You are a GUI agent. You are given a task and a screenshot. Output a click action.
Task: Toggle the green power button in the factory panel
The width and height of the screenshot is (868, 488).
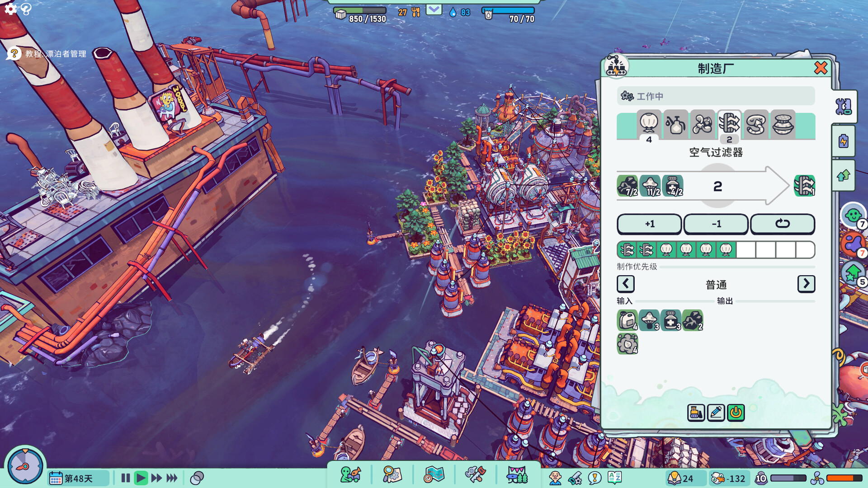736,413
